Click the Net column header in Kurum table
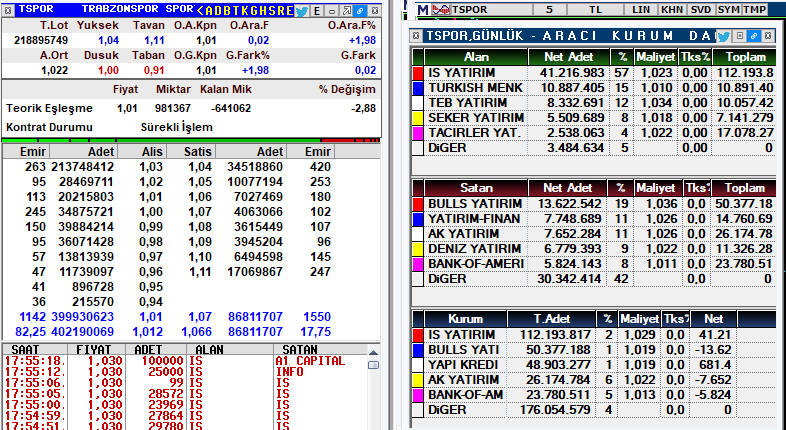Viewport: 786px width, 430px height. click(713, 319)
